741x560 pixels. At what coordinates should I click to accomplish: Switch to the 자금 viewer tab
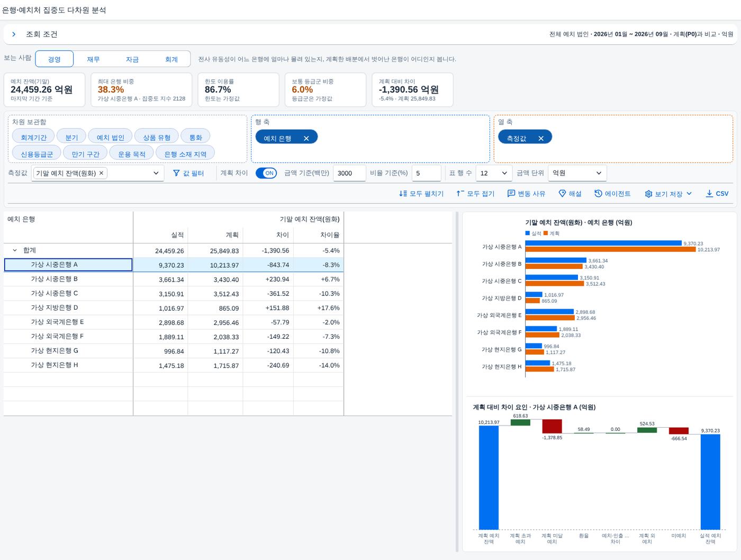(x=132, y=59)
